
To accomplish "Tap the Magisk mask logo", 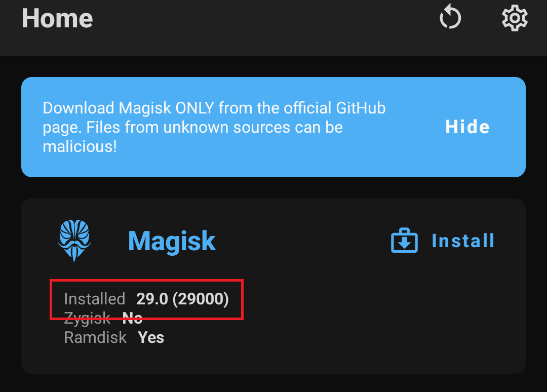I will click(x=74, y=241).
